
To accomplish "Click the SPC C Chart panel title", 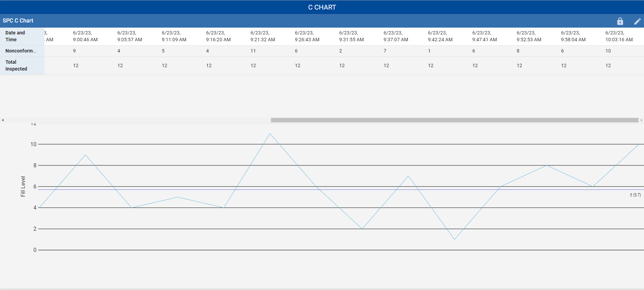I will (18, 21).
